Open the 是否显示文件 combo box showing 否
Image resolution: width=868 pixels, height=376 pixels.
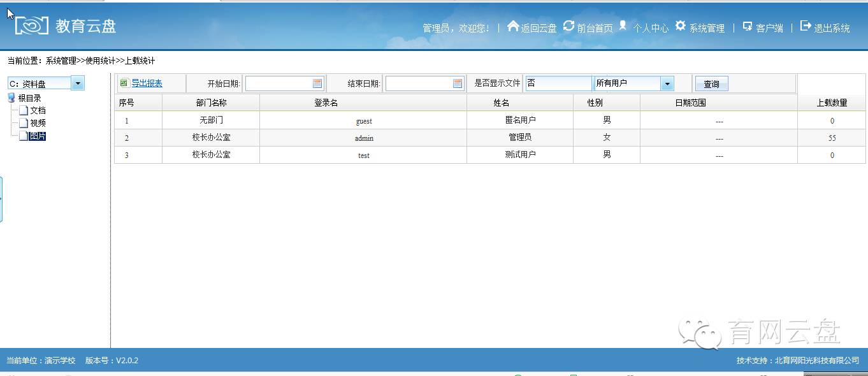558,83
